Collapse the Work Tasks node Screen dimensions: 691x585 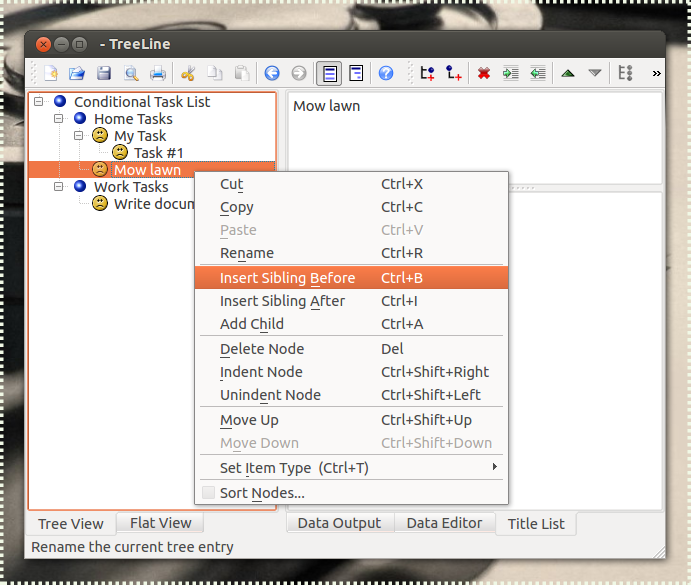click(x=59, y=186)
